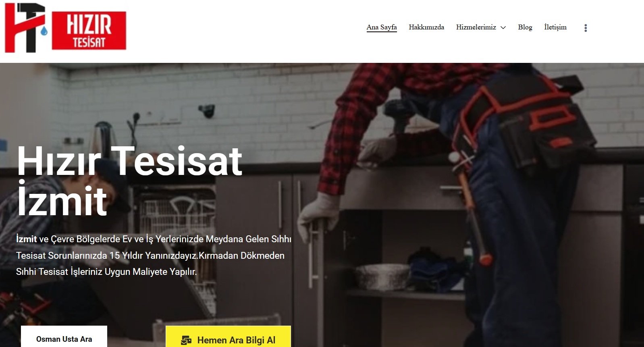This screenshot has height=347, width=644.
Task: Expand the Hizmetlerimiz dropdown chevron
Action: pyautogui.click(x=503, y=27)
